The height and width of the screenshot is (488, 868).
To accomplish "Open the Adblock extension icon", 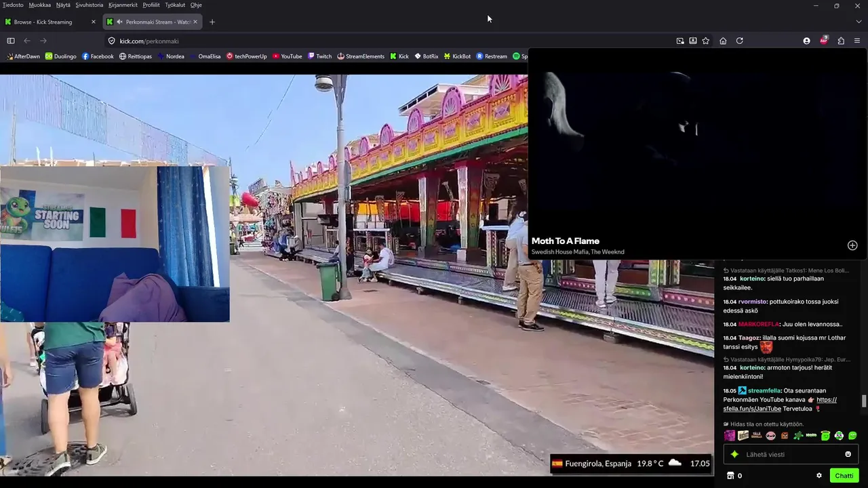I will tap(824, 41).
